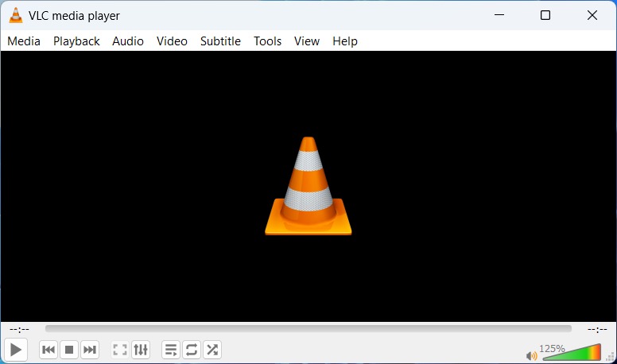Skip to next media track
This screenshot has width=617, height=364.
tap(90, 350)
